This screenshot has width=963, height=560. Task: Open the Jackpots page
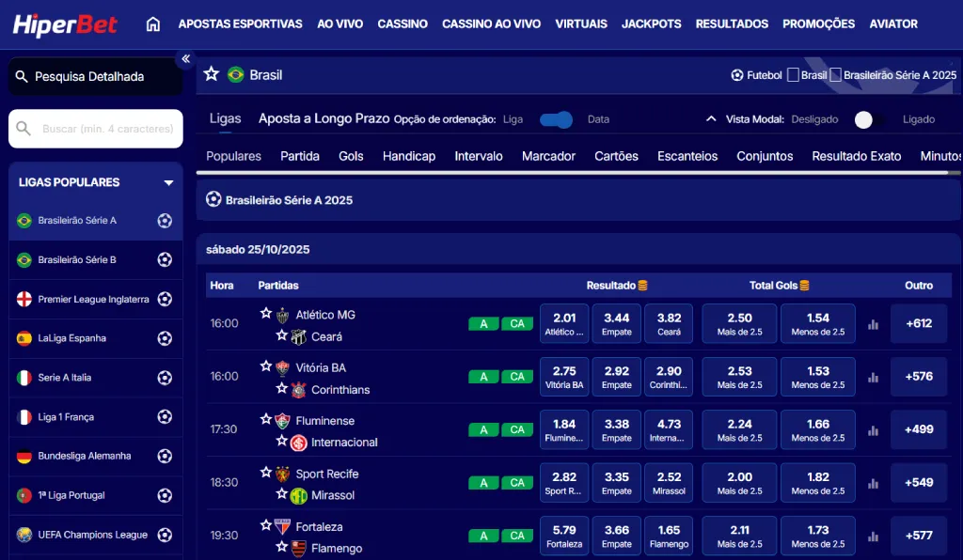[651, 23]
